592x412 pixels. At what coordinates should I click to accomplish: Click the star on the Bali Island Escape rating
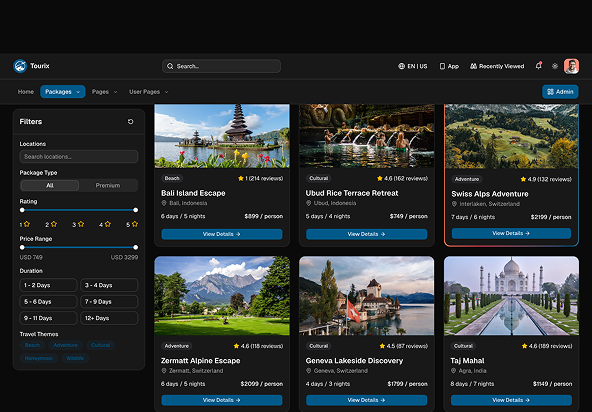[x=240, y=178]
